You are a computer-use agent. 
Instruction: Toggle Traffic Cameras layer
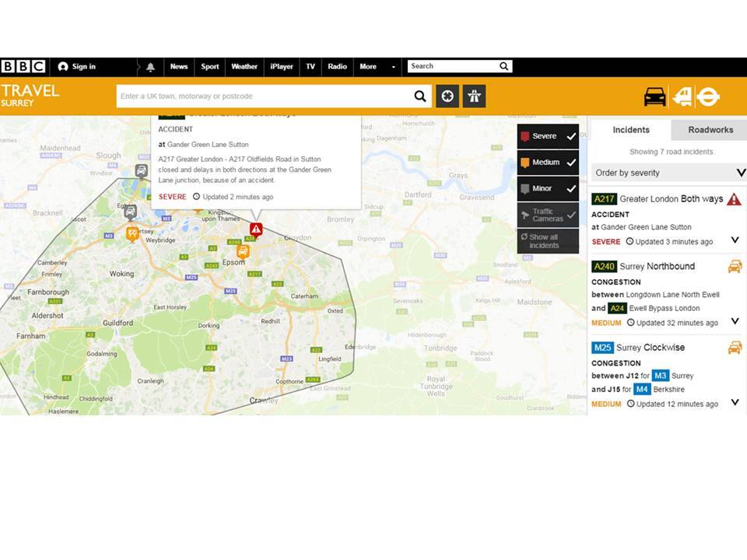coord(548,215)
